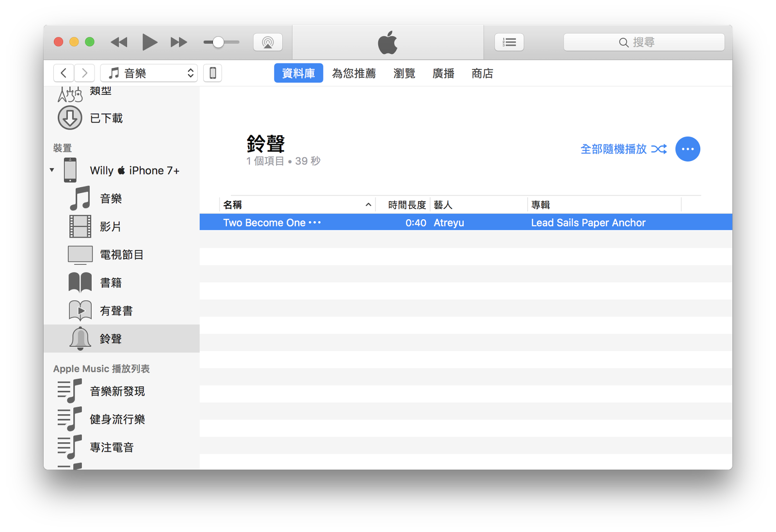This screenshot has width=776, height=532.
Task: Click the 裝置 section header
Action: (62, 148)
